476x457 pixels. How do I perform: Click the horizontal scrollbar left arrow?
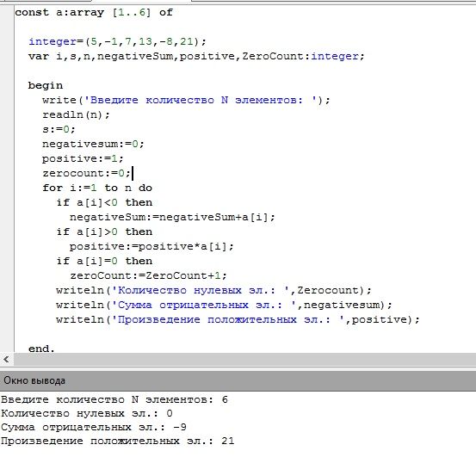pyautogui.click(x=6, y=359)
